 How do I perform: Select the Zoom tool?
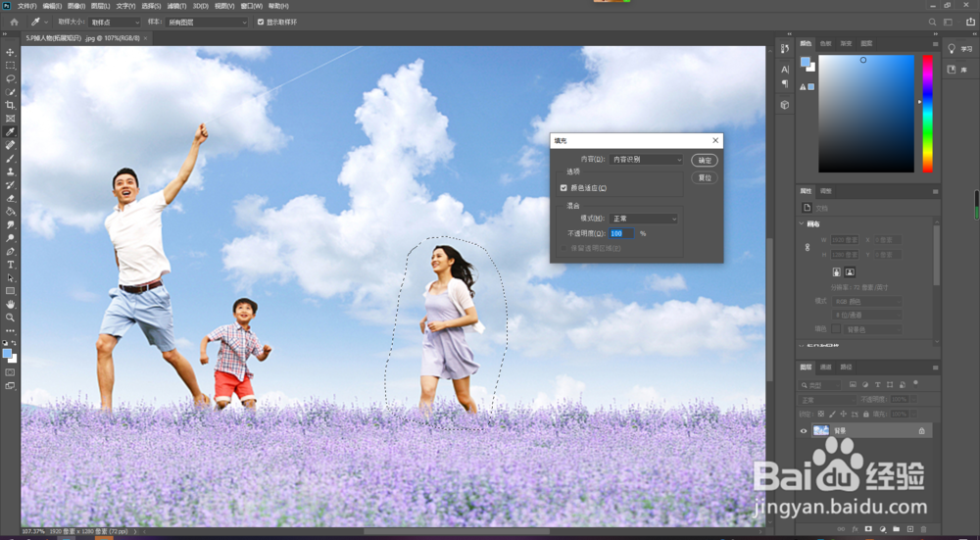click(10, 318)
